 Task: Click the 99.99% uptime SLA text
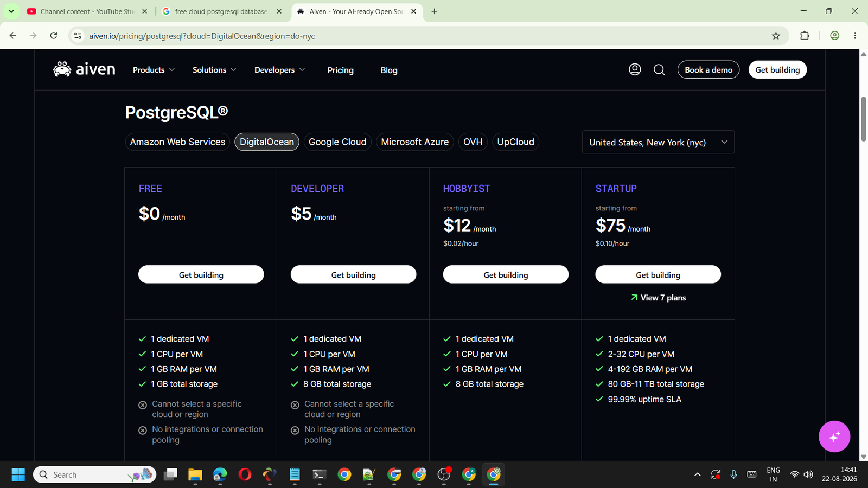click(644, 399)
